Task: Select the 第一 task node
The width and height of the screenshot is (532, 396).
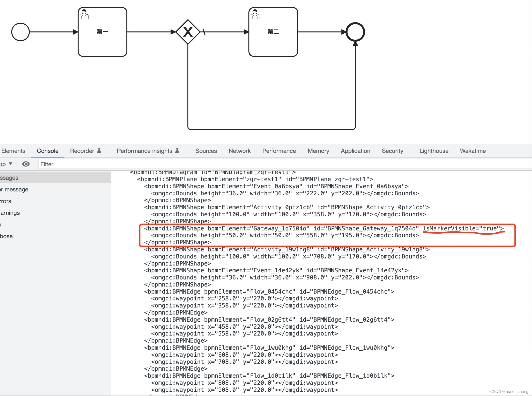Action: pyautogui.click(x=102, y=32)
